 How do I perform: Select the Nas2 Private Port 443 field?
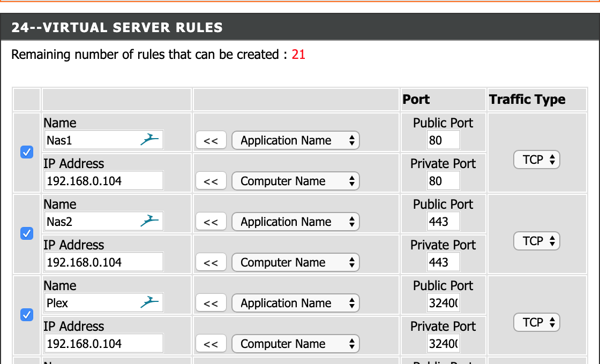(443, 262)
